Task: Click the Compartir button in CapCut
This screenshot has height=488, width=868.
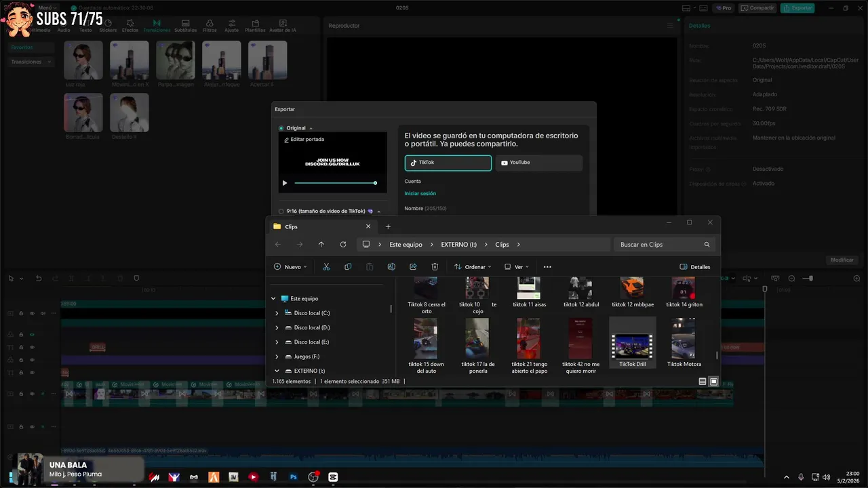Action: click(x=757, y=8)
